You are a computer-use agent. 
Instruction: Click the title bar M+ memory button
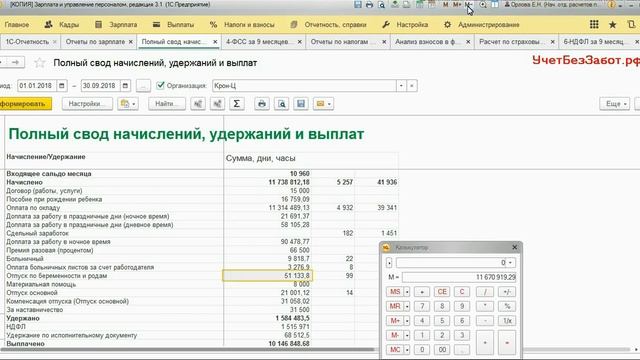pos(457,4)
